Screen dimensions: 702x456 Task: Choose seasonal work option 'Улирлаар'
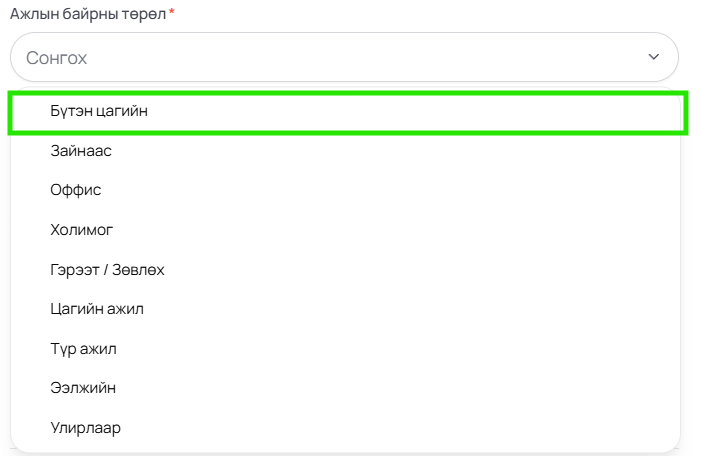click(x=345, y=428)
